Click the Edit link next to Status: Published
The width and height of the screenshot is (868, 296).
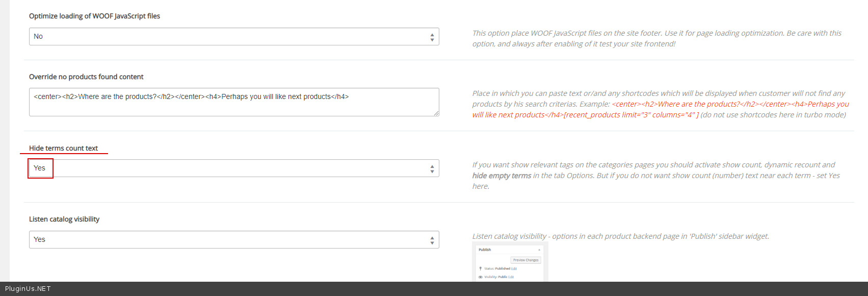(x=514, y=268)
